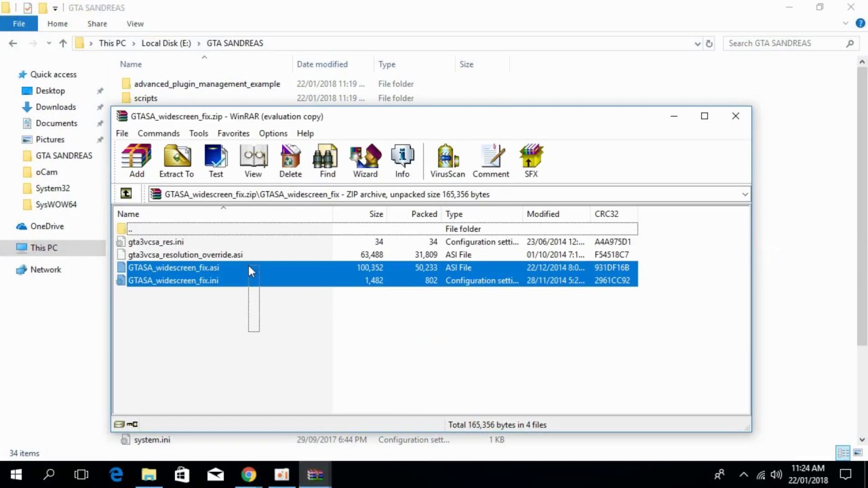Open System32 folder in sidebar
The width and height of the screenshot is (868, 488).
[52, 188]
